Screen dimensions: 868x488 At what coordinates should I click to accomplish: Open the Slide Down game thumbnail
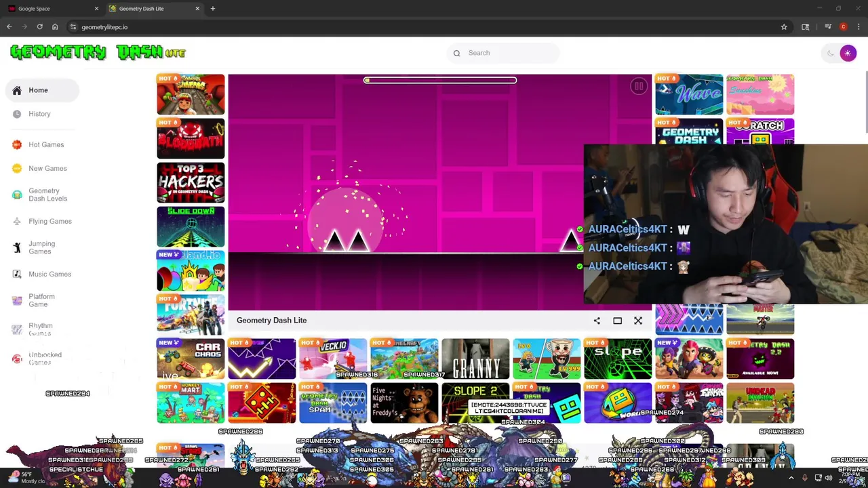pos(191,226)
